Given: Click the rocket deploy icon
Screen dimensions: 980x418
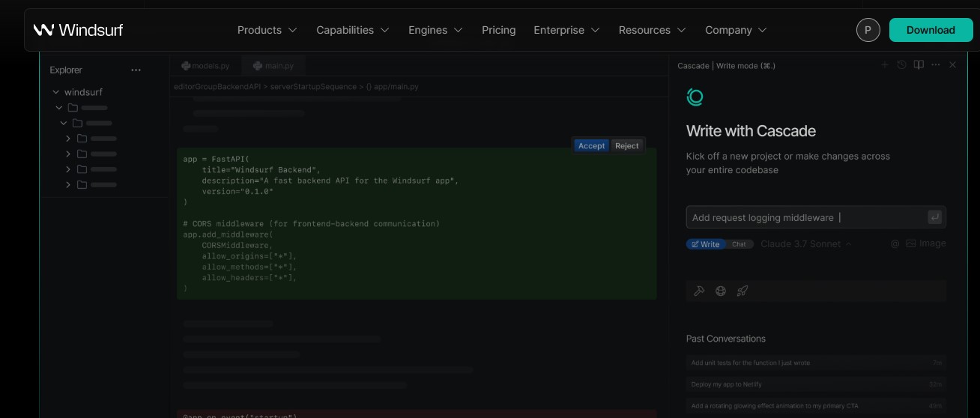Looking at the screenshot, I should pyautogui.click(x=742, y=291).
